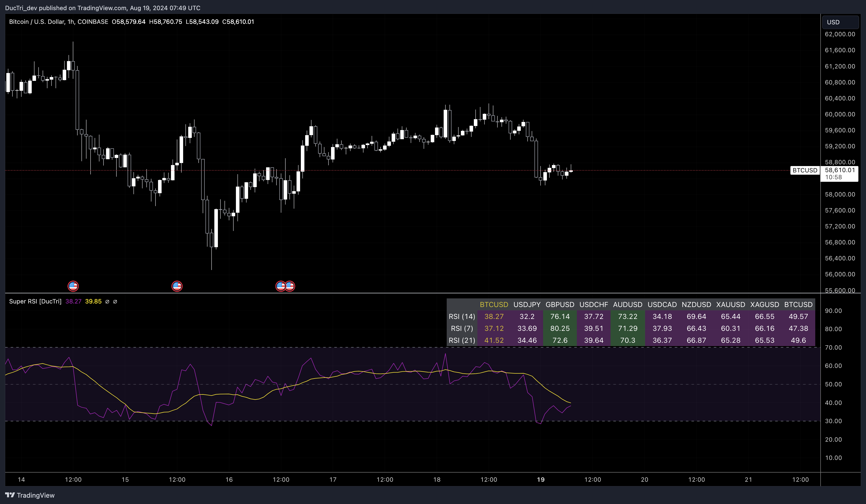
Task: Click the rightmost US flag event icon near 16 12:00
Action: click(290, 286)
